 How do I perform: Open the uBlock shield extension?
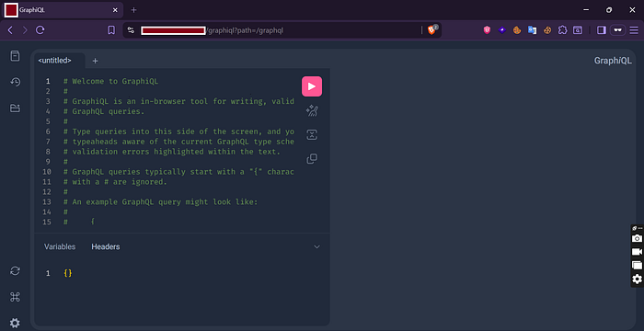click(x=487, y=30)
